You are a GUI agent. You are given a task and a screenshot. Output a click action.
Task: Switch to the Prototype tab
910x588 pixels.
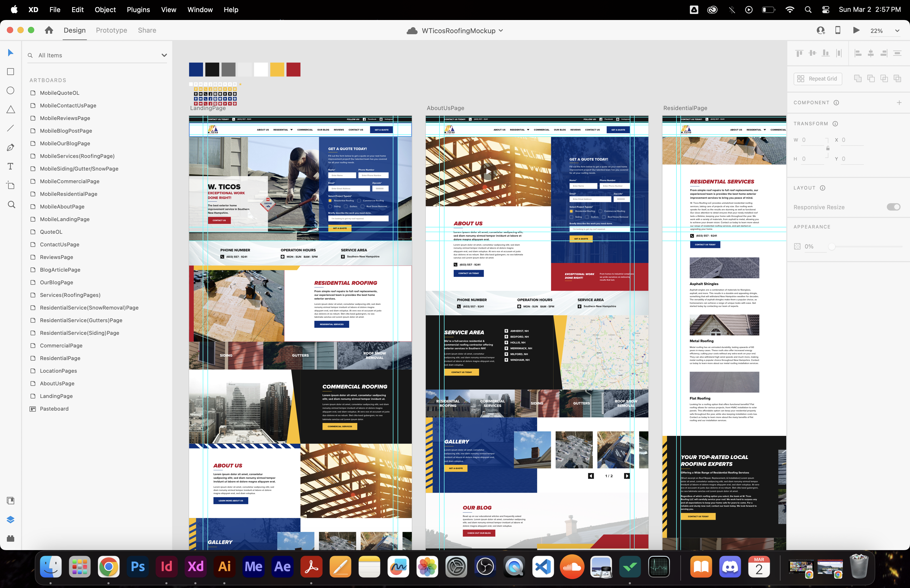[x=111, y=30]
